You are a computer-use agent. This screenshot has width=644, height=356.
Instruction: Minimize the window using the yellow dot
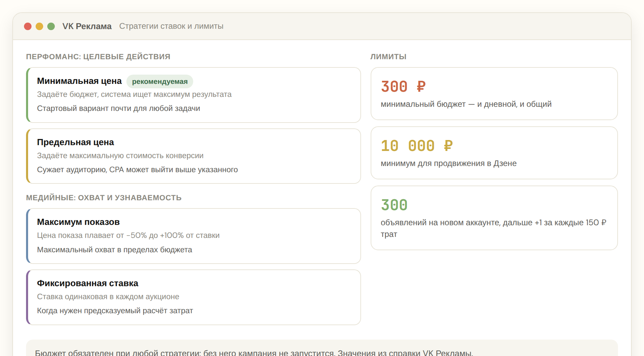39,26
